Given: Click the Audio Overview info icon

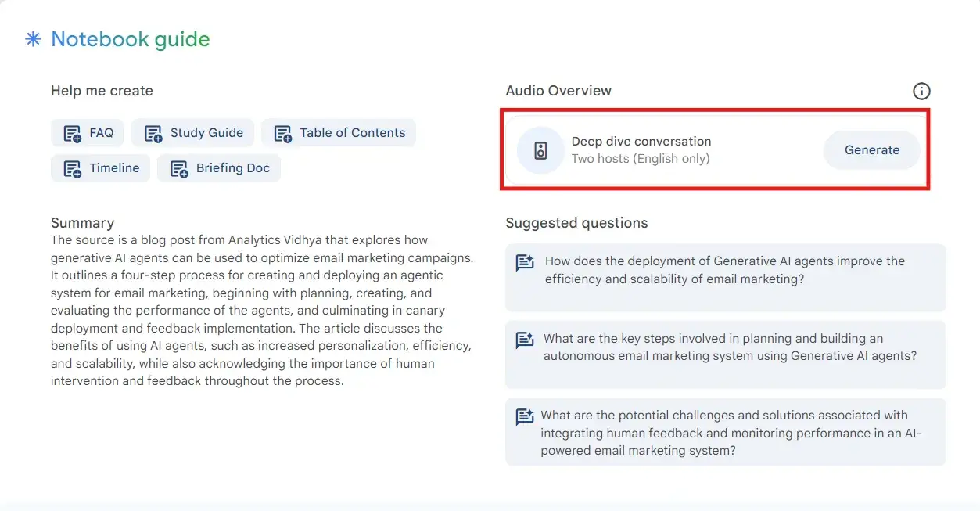Looking at the screenshot, I should tap(921, 92).
